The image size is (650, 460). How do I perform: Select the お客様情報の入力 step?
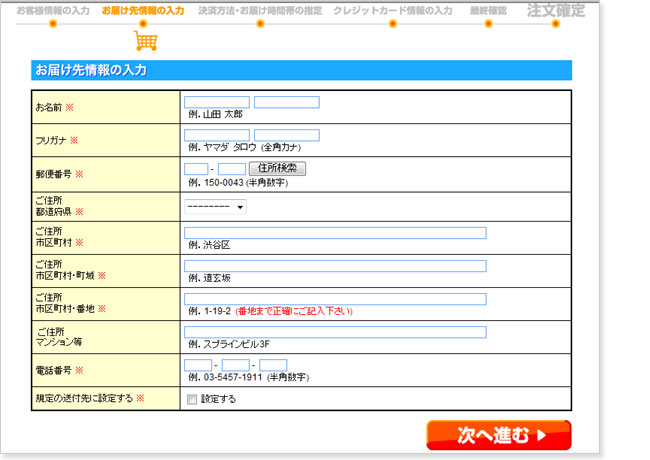pyautogui.click(x=52, y=11)
